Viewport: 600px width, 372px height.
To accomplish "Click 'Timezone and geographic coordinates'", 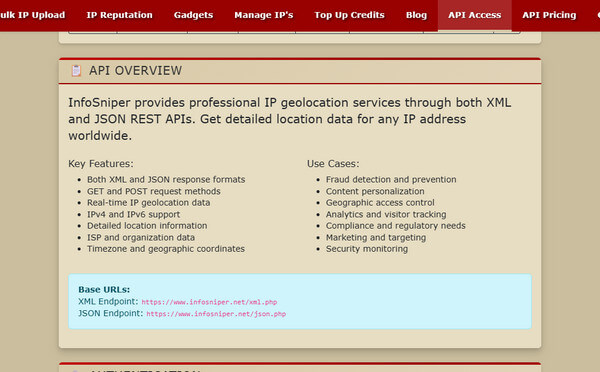I will coord(166,249).
